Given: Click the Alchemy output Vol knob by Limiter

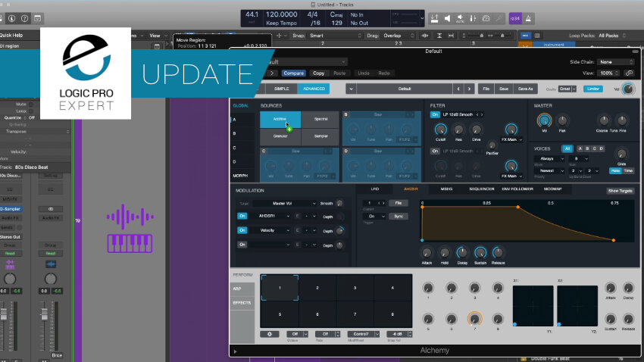Looking at the screenshot, I should (x=628, y=89).
